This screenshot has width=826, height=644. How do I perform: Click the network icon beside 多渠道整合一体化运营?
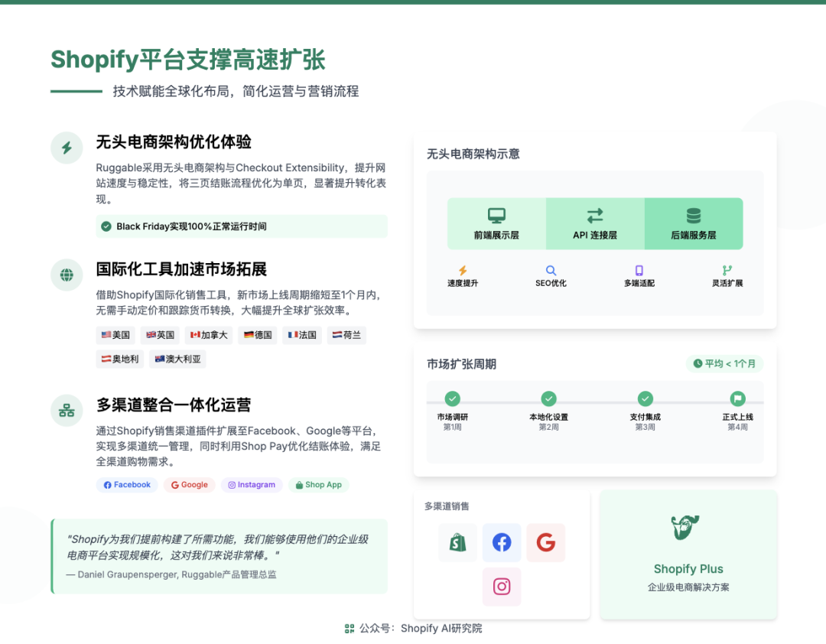tap(67, 410)
